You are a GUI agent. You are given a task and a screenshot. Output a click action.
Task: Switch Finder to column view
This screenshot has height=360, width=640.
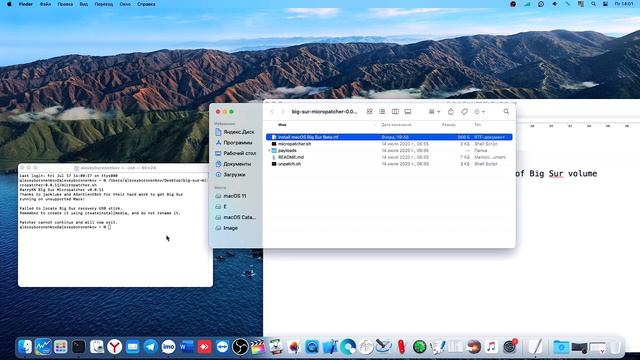click(x=395, y=111)
